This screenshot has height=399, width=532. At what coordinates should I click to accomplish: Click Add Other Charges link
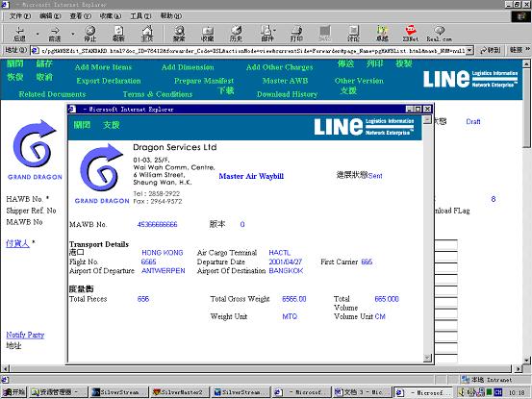[x=280, y=67]
